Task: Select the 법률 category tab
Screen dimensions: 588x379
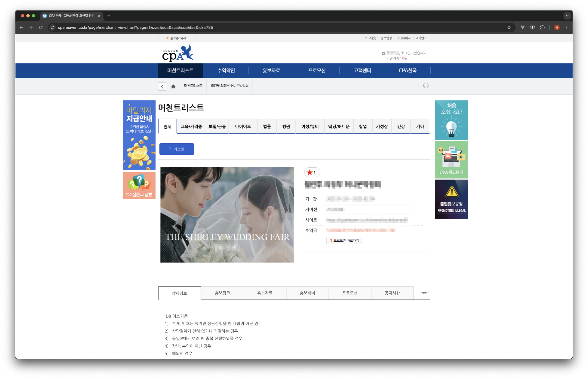Action: 267,127
